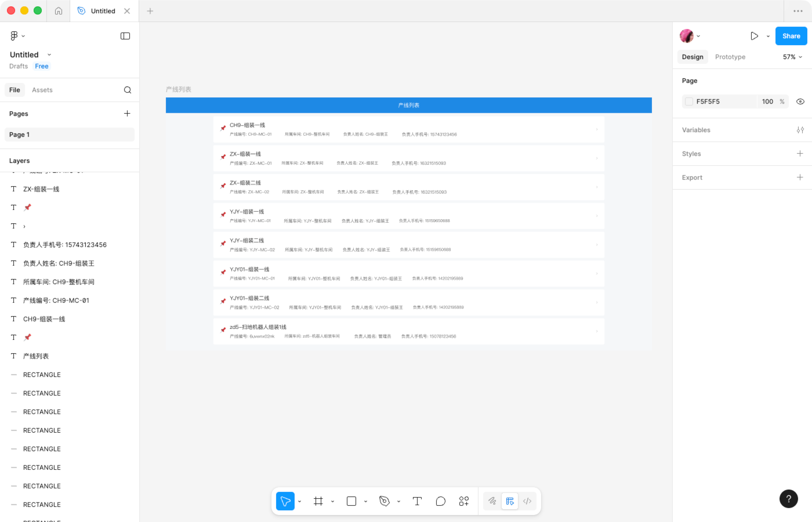Expand the zoom 57% dropdown
The image size is (812, 522).
792,57
